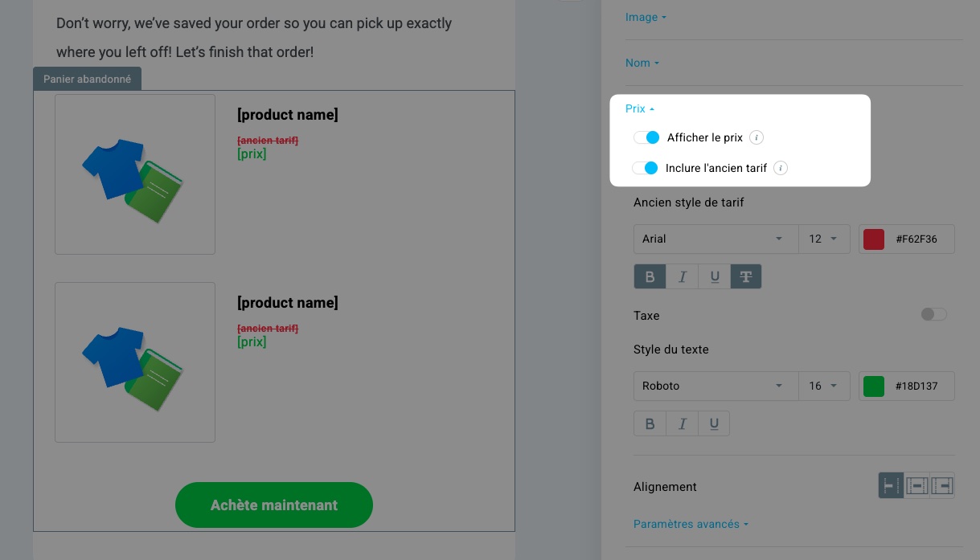This screenshot has width=980, height=560.
Task: Select center alignment icon
Action: click(x=917, y=486)
